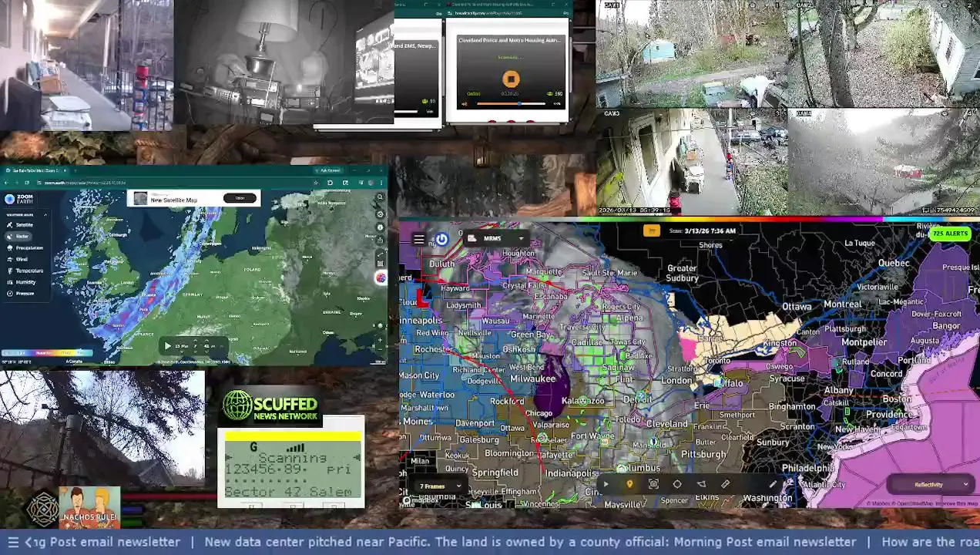Image resolution: width=980 pixels, height=555 pixels.
Task: Click the Scuffed News Network logo
Action: coord(270,407)
